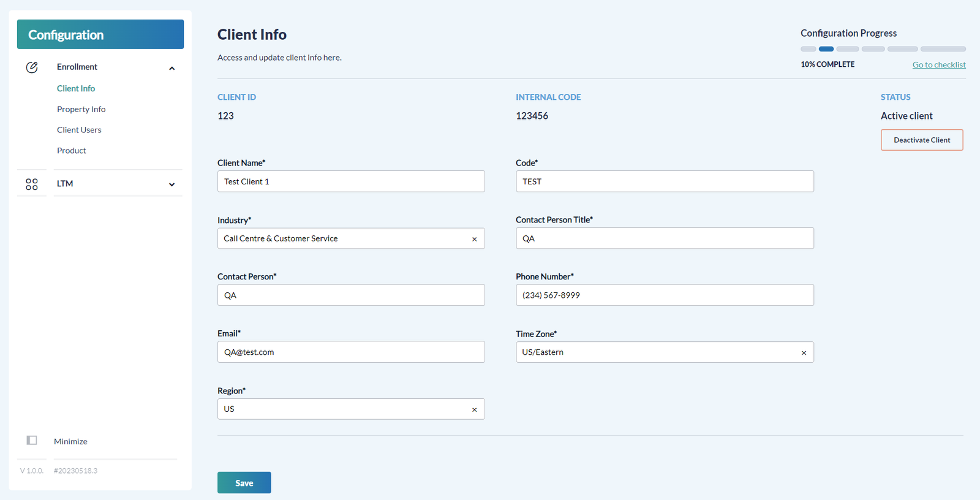This screenshot has height=500, width=980.
Task: Click the active blue progress segment
Action: (x=826, y=49)
